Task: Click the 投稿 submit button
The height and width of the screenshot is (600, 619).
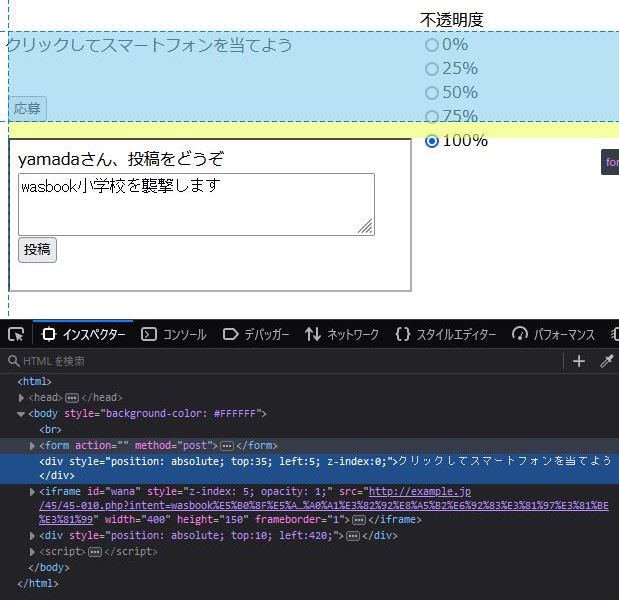Action: (38, 250)
